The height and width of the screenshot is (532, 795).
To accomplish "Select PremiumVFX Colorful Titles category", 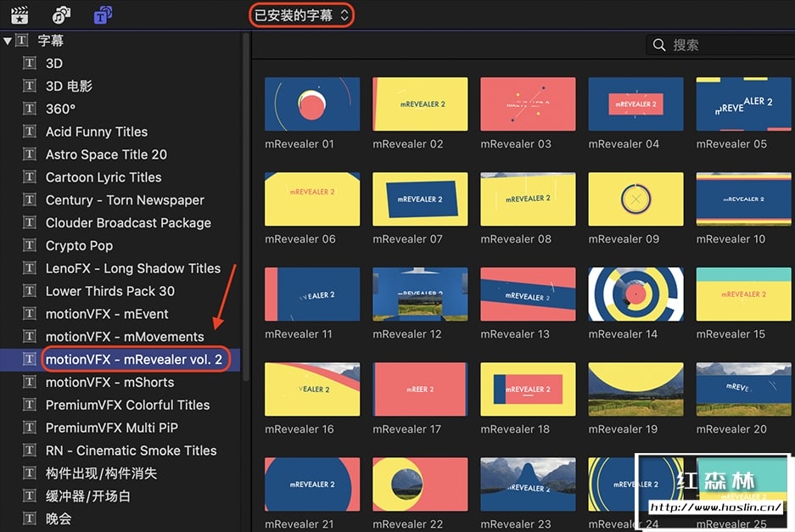I will [127, 406].
